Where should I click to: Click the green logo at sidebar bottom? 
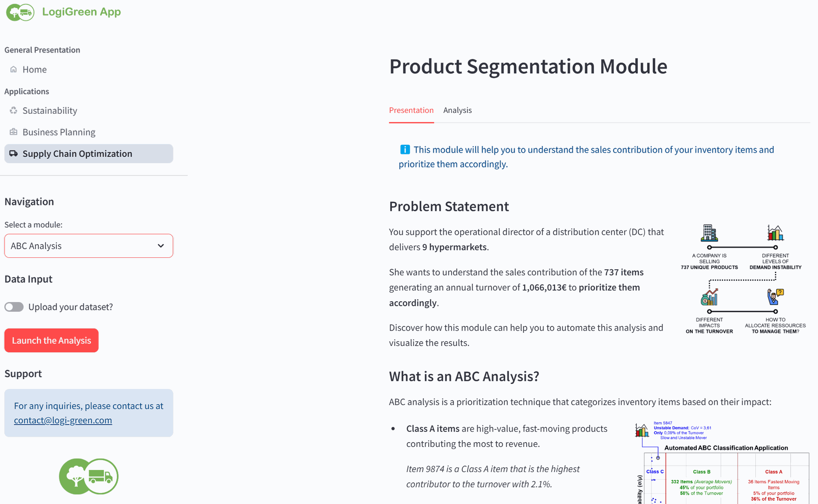pos(89,476)
